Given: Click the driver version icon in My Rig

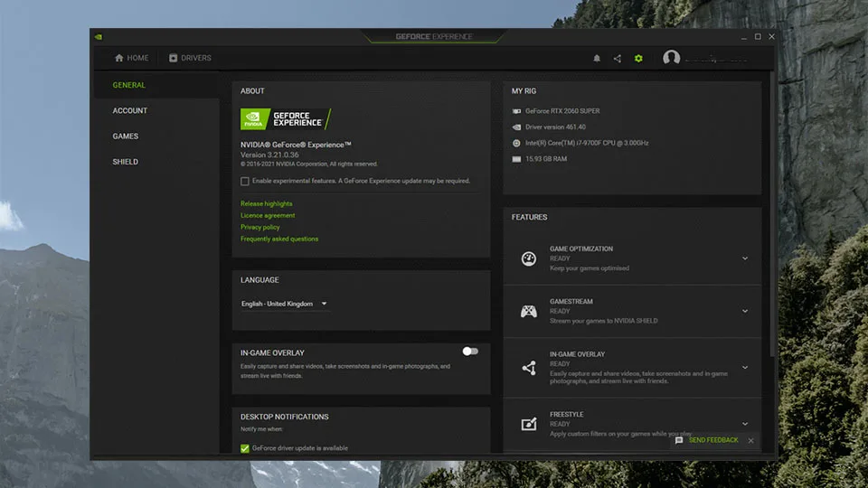Looking at the screenshot, I should tap(516, 127).
